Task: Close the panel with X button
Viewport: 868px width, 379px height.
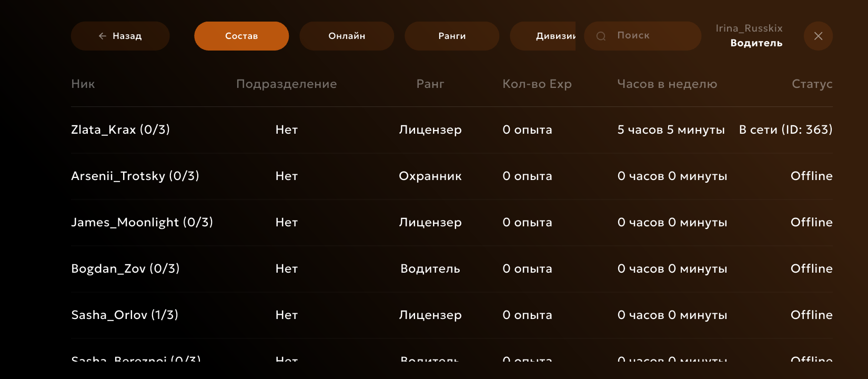Action: (818, 36)
